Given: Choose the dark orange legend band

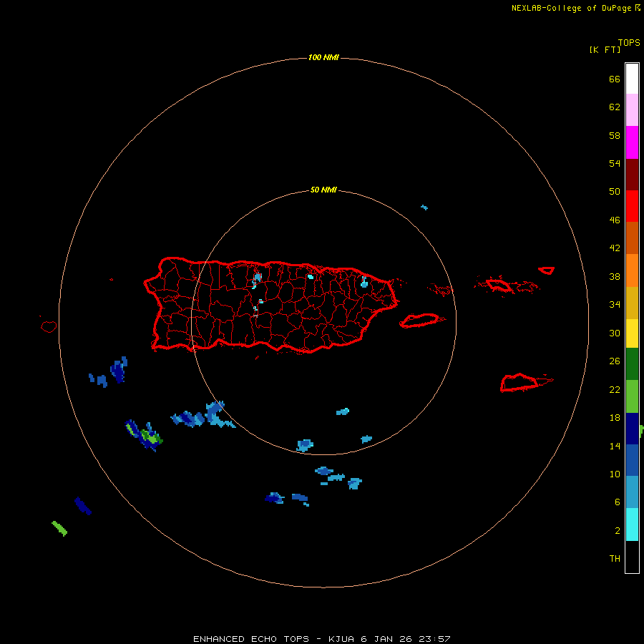Looking at the screenshot, I should 632,238.
